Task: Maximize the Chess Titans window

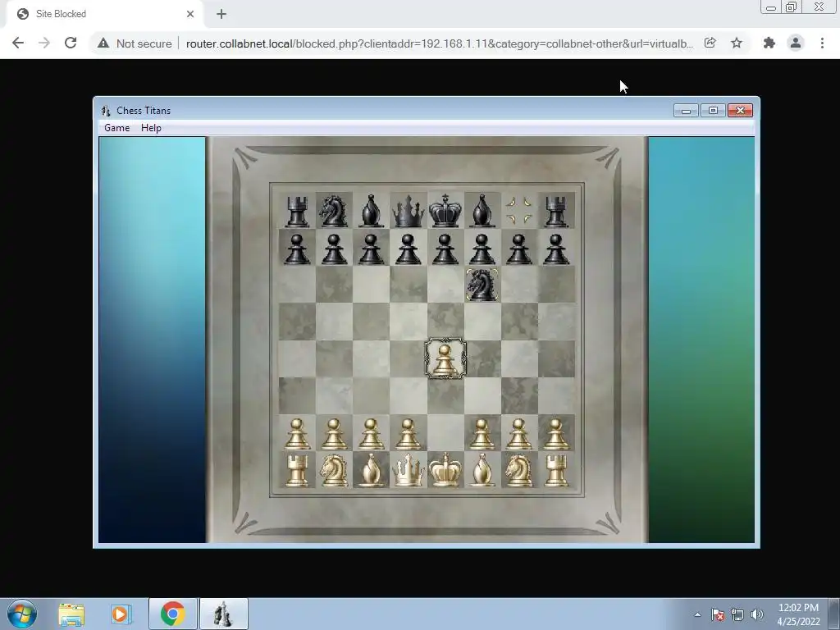Action: (713, 111)
